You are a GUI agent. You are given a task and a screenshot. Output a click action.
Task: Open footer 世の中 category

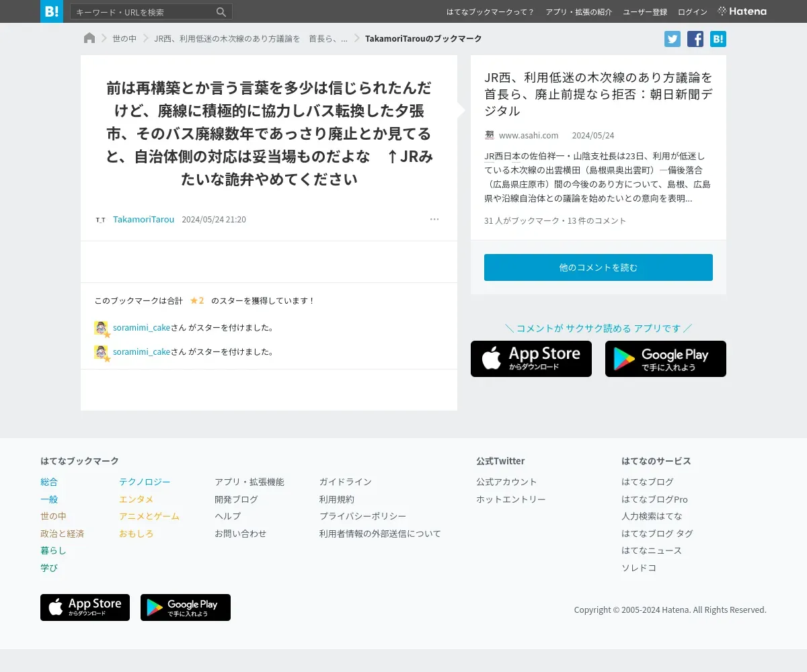pyautogui.click(x=53, y=516)
